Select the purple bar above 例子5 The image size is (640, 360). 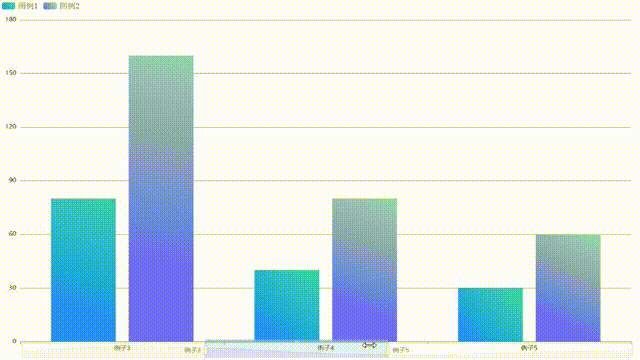568,288
